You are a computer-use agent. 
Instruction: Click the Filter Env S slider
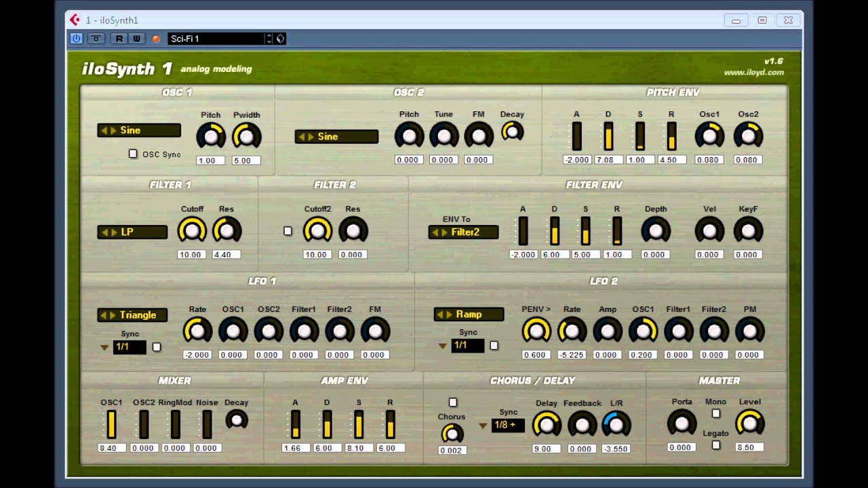pos(585,231)
